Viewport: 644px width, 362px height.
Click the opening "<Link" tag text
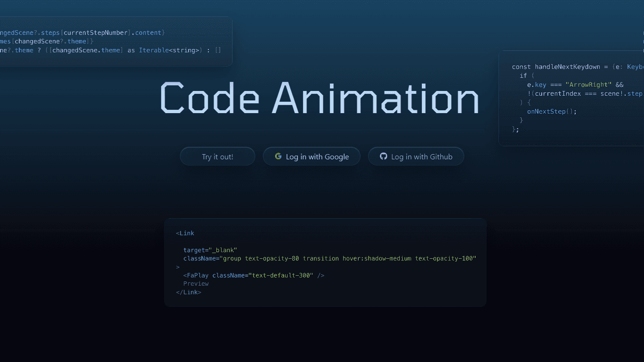pyautogui.click(x=185, y=233)
